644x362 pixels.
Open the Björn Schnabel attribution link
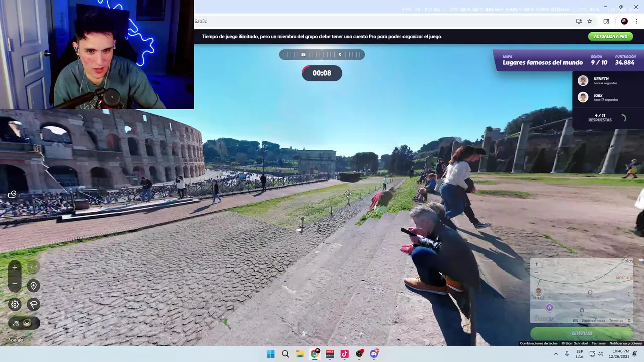click(574, 343)
